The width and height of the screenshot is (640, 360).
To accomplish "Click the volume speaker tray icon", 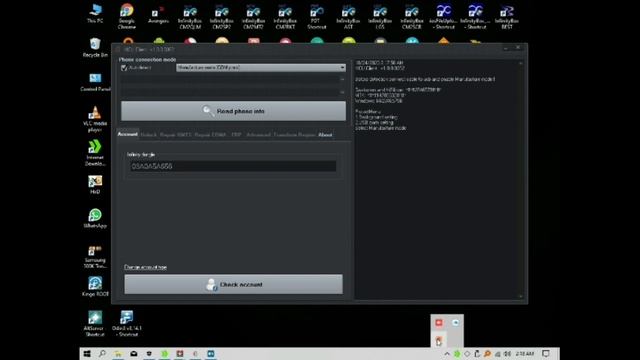I will (507, 354).
